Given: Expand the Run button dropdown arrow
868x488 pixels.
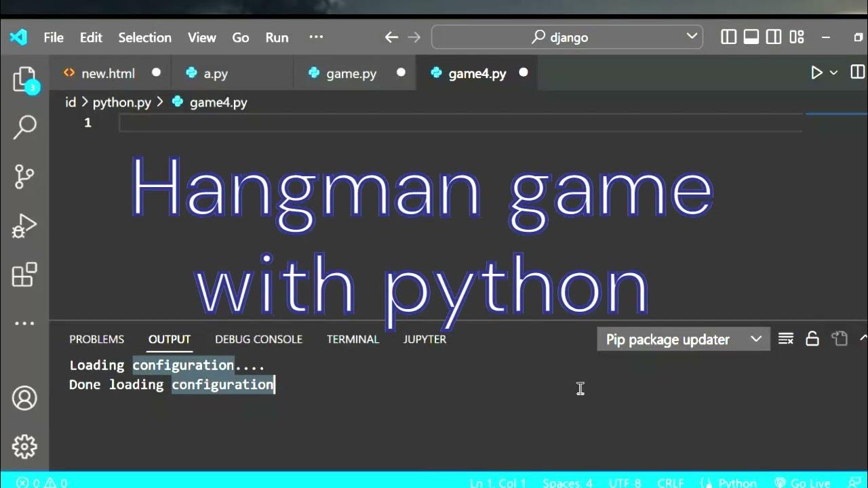Looking at the screenshot, I should coord(834,73).
